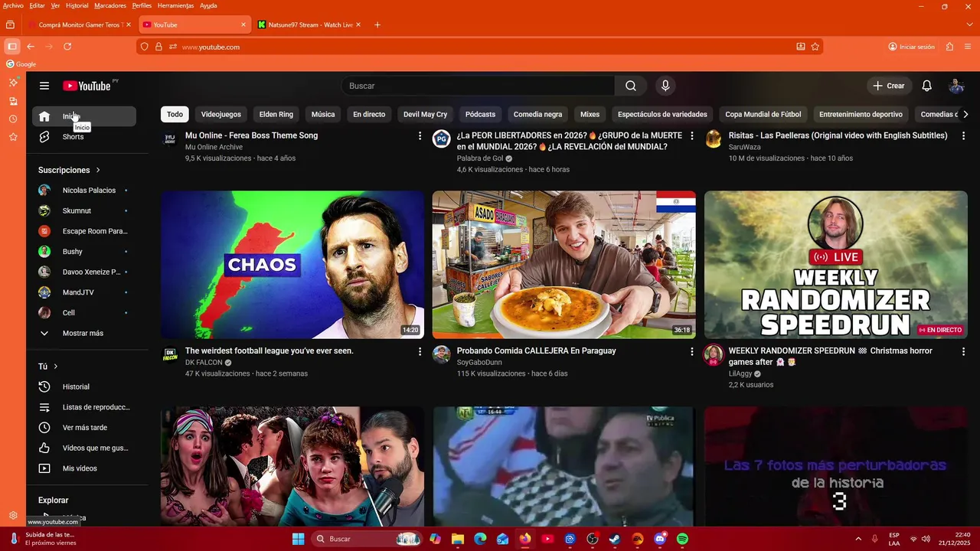Open the CHAOS Messi video thumbnail

pos(292,265)
